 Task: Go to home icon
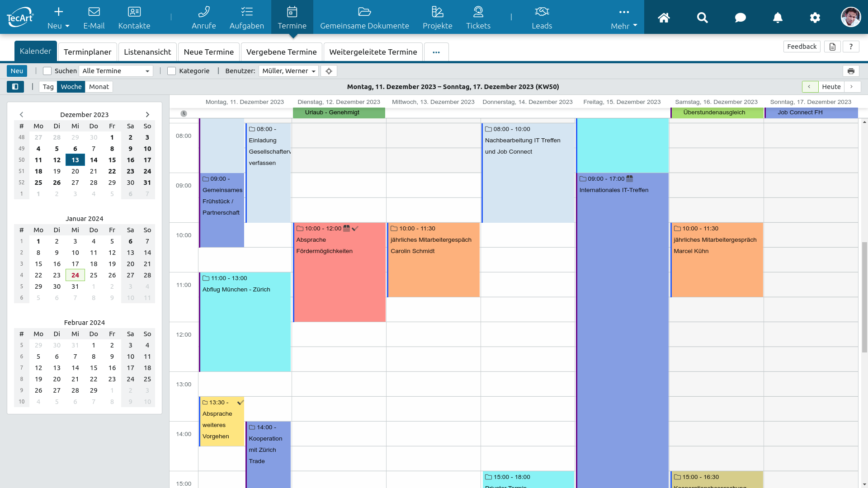click(x=663, y=18)
